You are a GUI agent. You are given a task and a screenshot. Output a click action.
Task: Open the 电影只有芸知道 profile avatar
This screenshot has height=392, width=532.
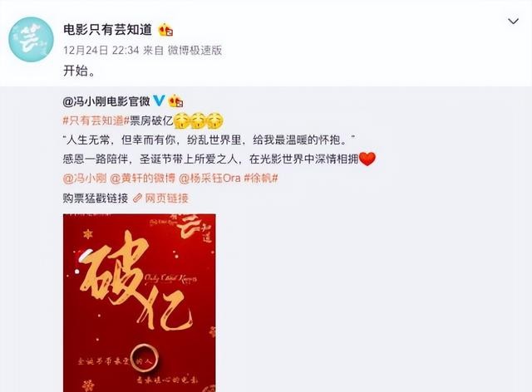pyautogui.click(x=31, y=40)
